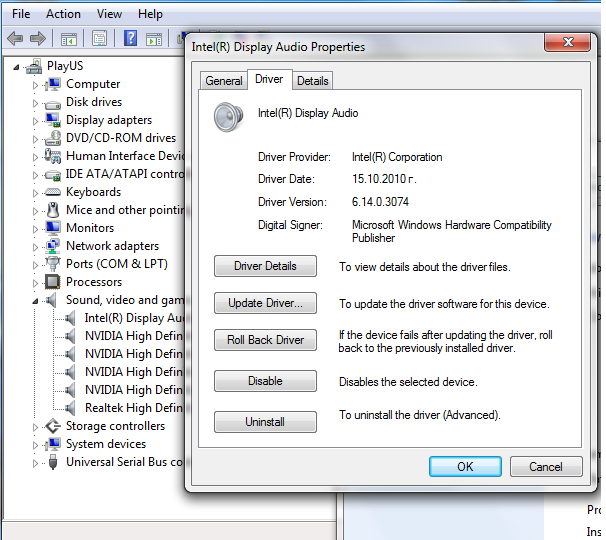Click the Monitors category icon
This screenshot has height=540, width=606.
pyautogui.click(x=53, y=228)
